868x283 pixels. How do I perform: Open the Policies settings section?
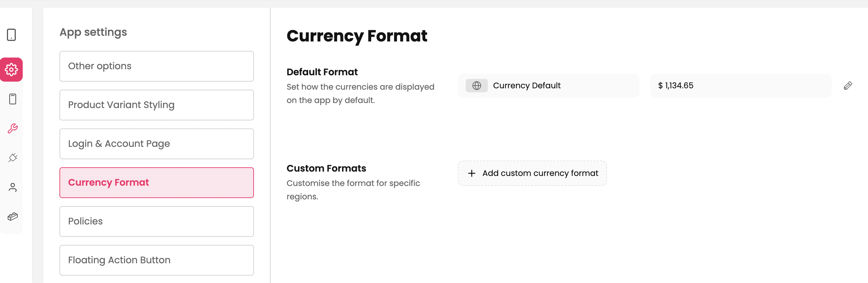point(156,221)
